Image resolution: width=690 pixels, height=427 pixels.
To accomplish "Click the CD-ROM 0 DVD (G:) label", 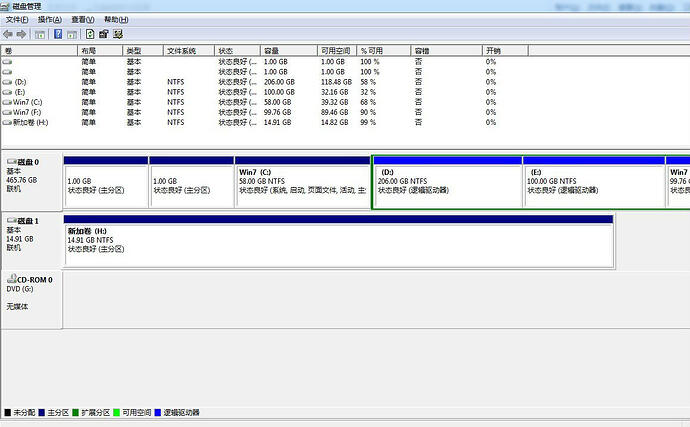I will click(x=32, y=299).
